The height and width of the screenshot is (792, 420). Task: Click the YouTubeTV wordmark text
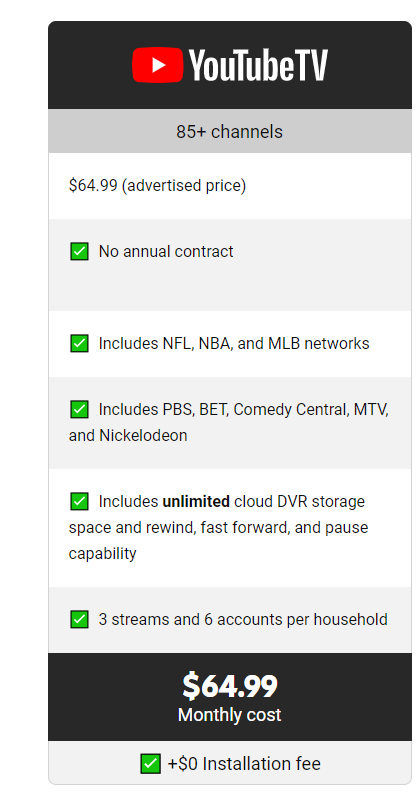click(258, 65)
